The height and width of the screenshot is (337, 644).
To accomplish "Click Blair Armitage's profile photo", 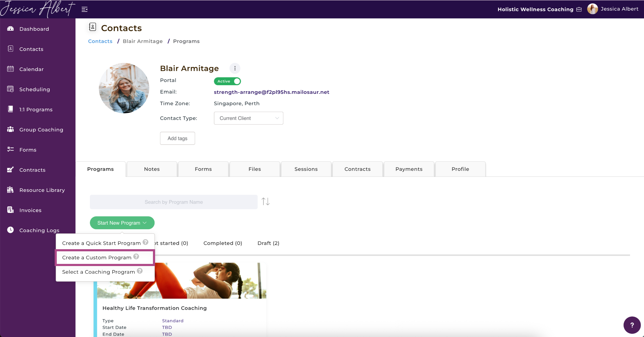I will click(124, 88).
